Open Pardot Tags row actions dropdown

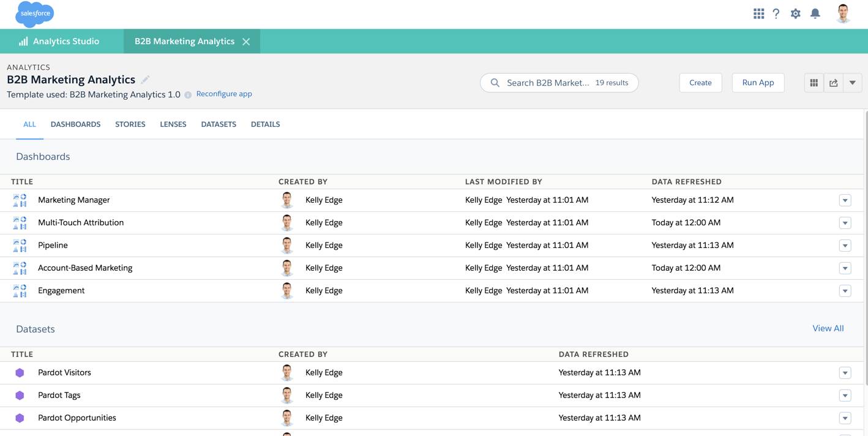(845, 396)
